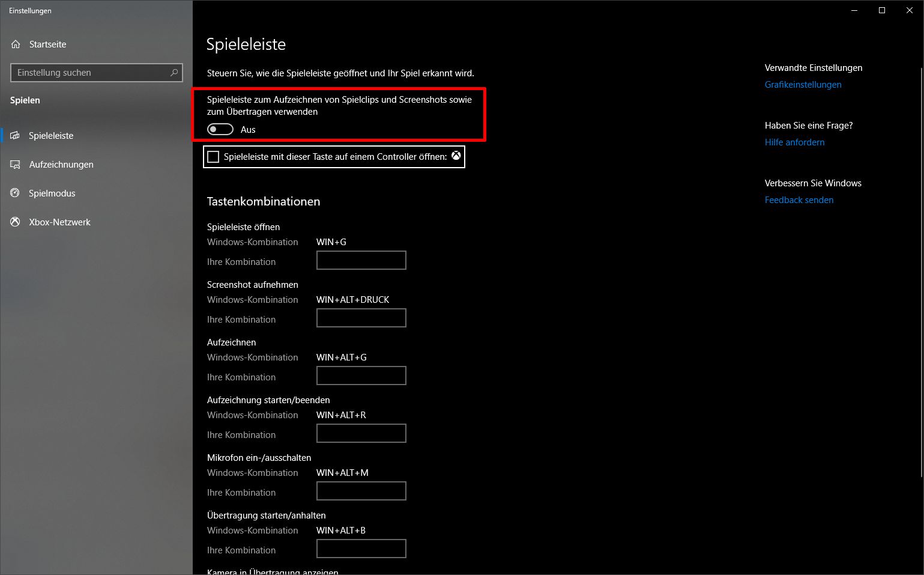Click custom shortcut field for Übertragung starten/anhalten

point(361,549)
